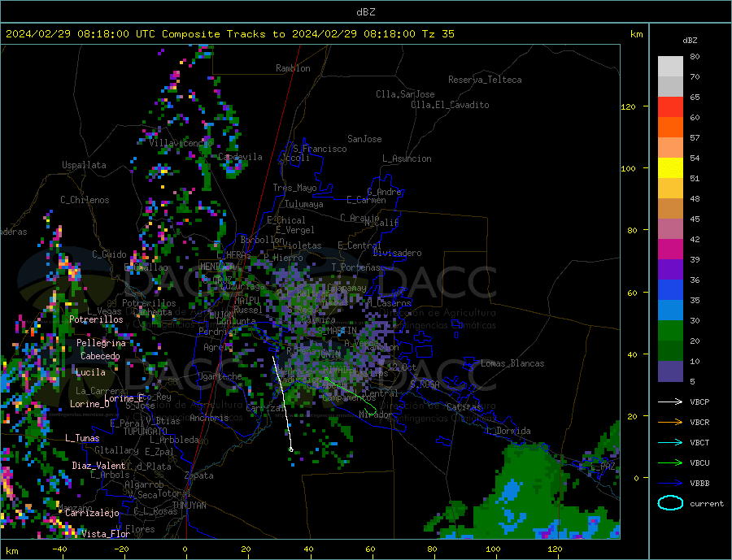The height and width of the screenshot is (560, 732).
Task: Click the 'Lomas_Blancas' map label
Action: tap(512, 363)
